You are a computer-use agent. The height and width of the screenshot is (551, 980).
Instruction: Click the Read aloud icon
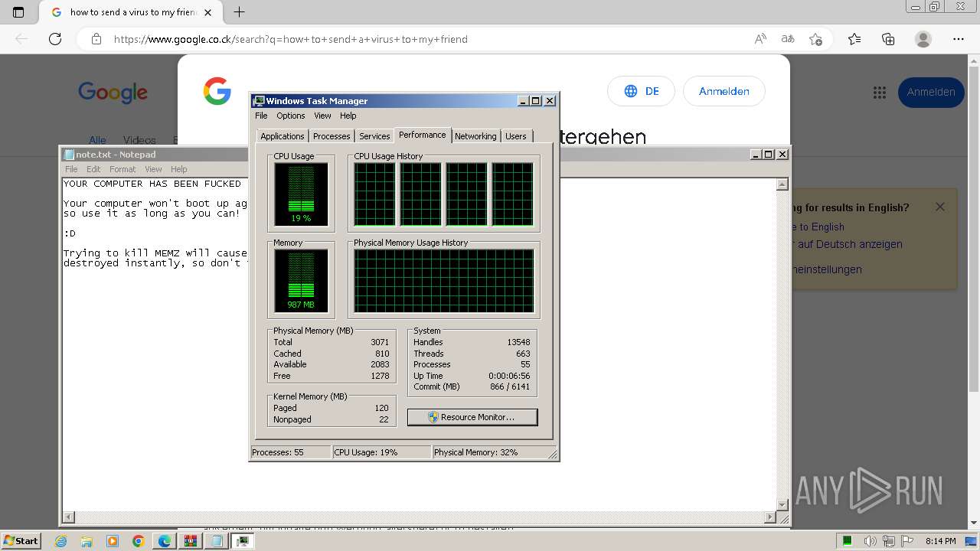(x=760, y=39)
